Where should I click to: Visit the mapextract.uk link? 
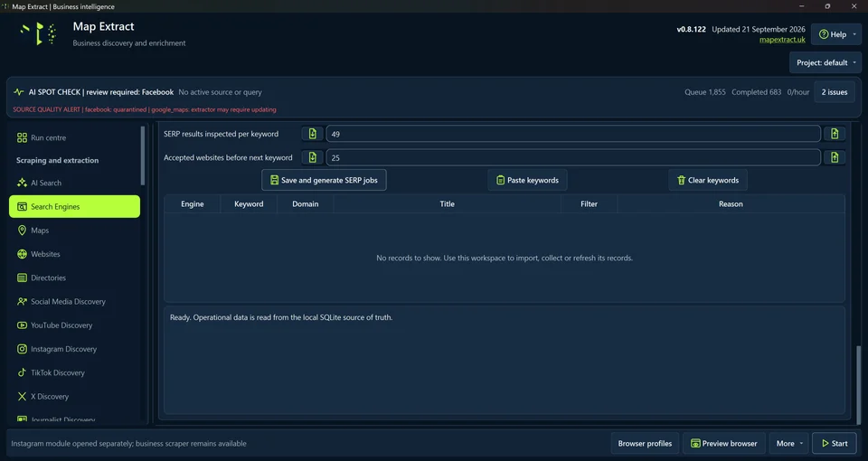click(x=782, y=40)
